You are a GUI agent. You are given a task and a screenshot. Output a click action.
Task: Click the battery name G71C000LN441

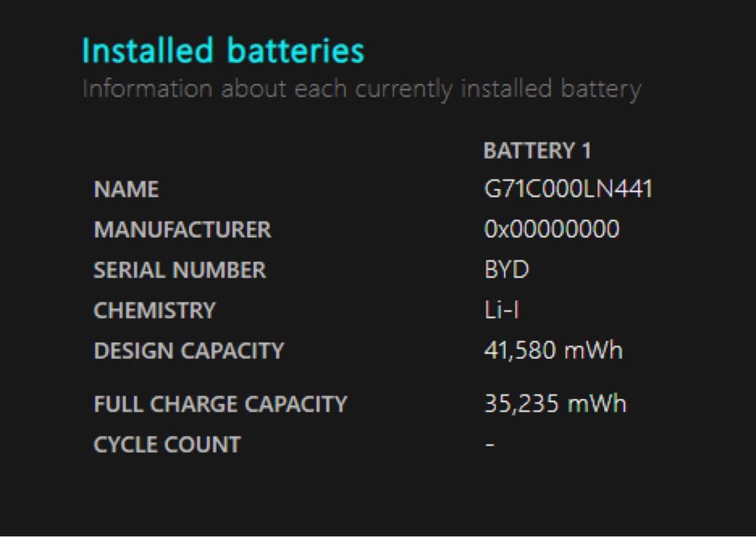pyautogui.click(x=568, y=189)
